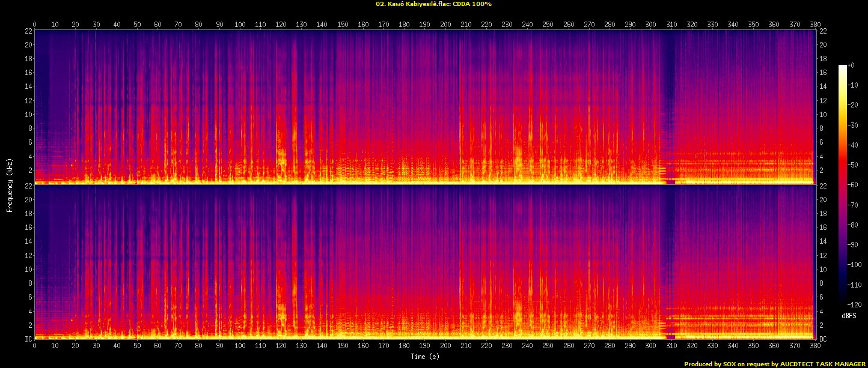Click the file title text at top

pos(433,4)
